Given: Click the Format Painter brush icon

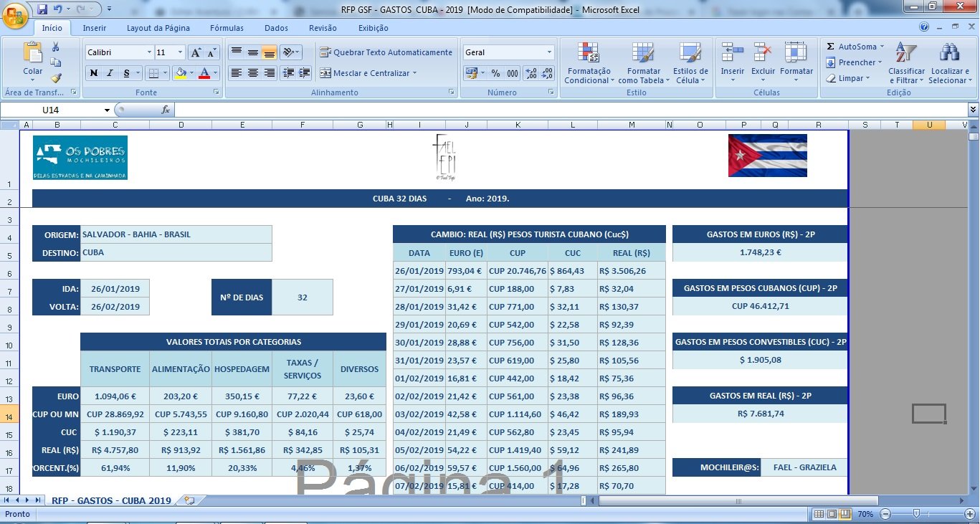Looking at the screenshot, I should [56, 78].
